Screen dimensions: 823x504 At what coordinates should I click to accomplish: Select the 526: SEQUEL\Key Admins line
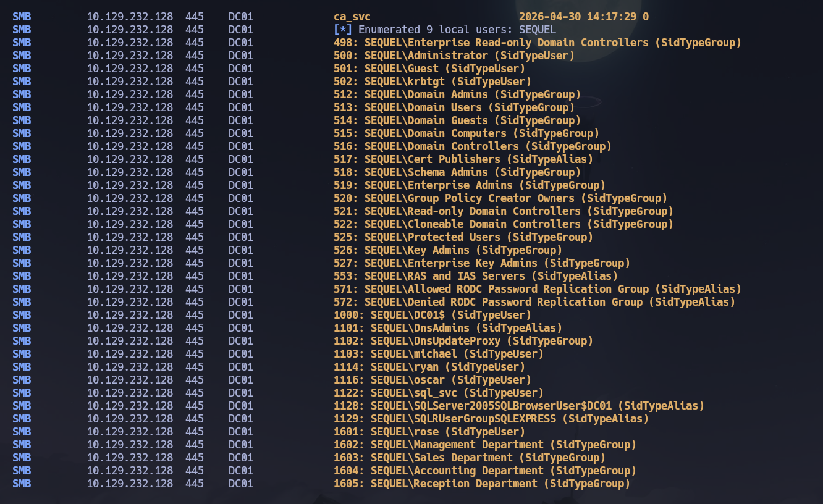coord(448,250)
